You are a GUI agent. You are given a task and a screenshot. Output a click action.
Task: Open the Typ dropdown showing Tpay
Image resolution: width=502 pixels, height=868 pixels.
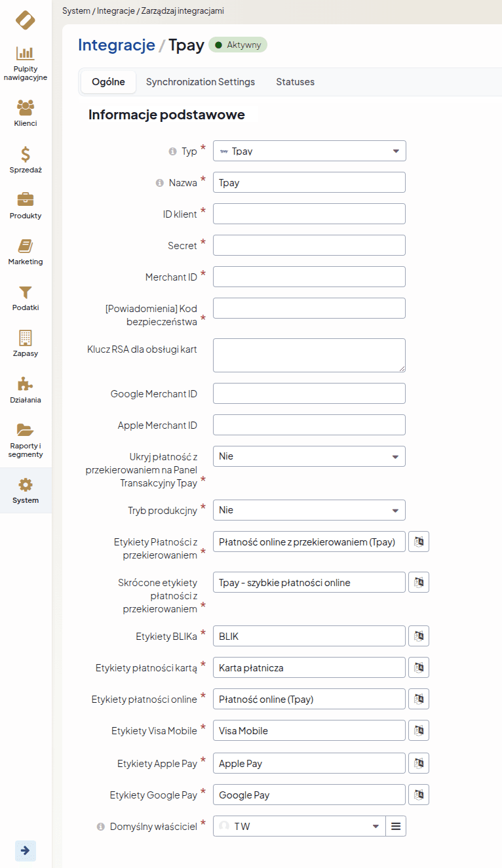pyautogui.click(x=309, y=151)
